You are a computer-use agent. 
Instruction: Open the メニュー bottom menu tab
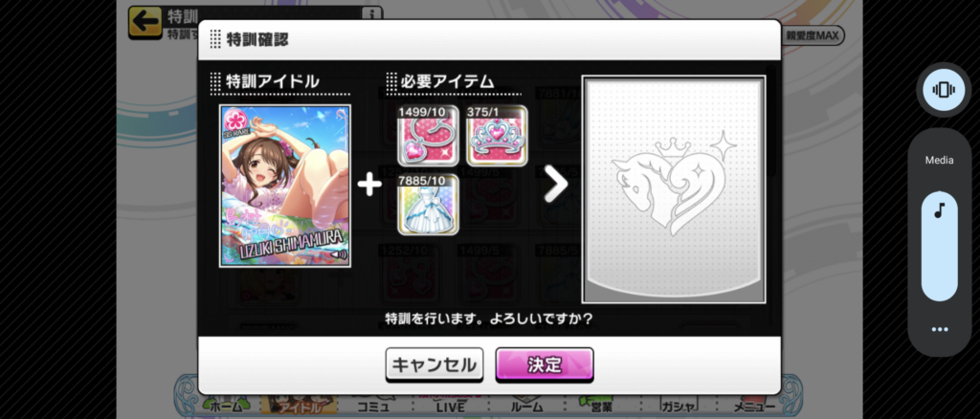pos(756,406)
